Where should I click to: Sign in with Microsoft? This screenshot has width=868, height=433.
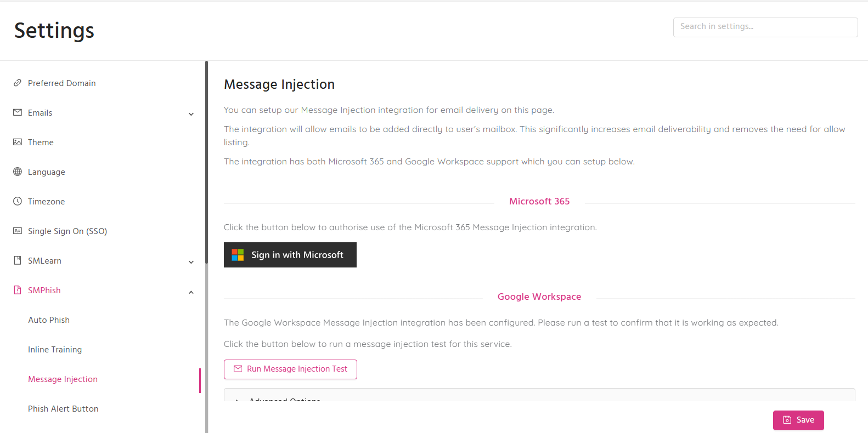coord(290,255)
